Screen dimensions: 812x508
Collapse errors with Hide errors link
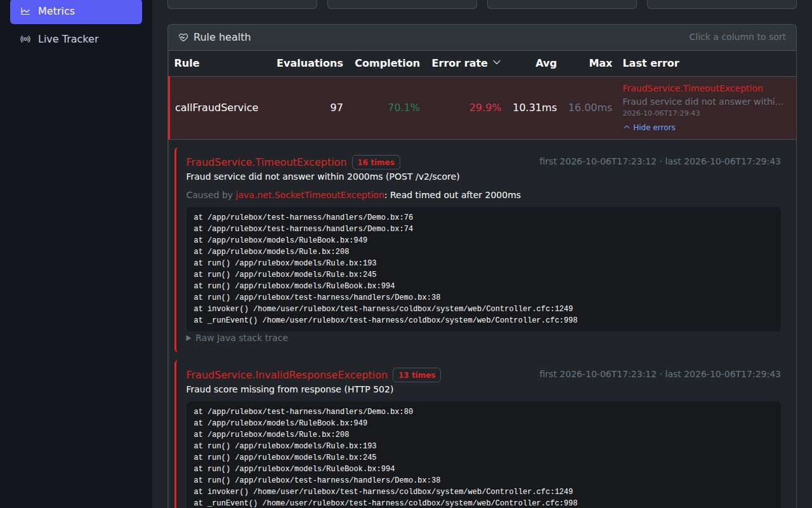click(x=649, y=127)
